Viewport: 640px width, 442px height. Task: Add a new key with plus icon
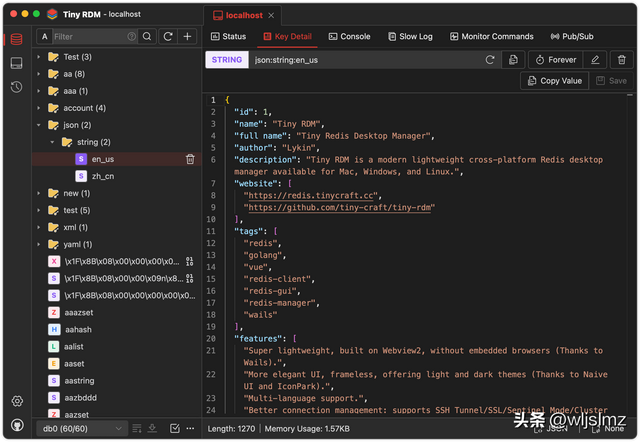coord(187,36)
